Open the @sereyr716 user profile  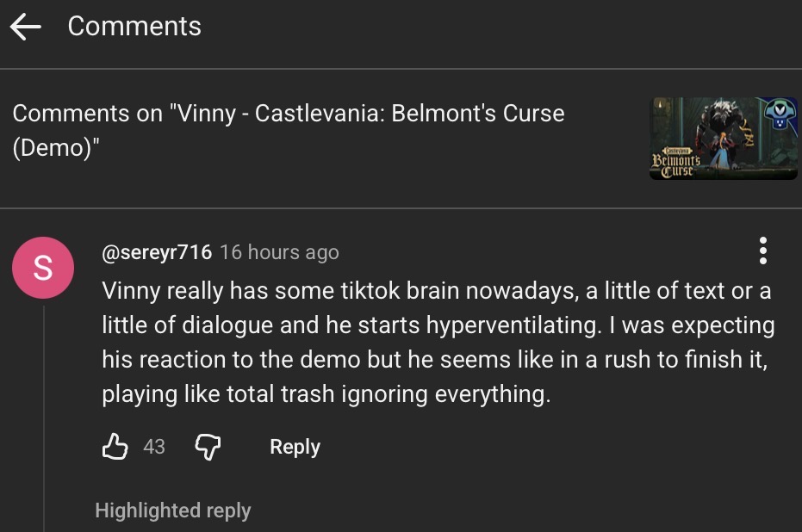[157, 252]
